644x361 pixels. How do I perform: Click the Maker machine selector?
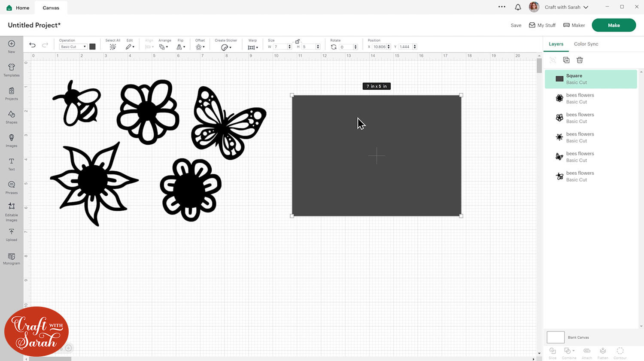574,25
